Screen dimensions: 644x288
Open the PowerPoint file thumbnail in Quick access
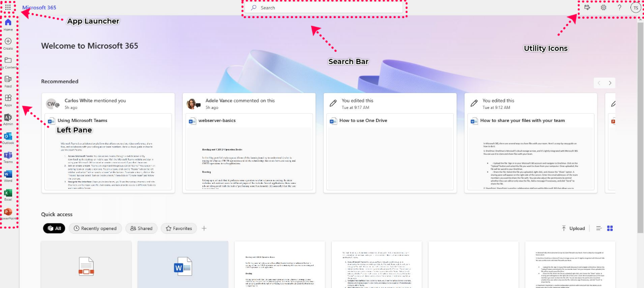pyautogui.click(x=86, y=265)
